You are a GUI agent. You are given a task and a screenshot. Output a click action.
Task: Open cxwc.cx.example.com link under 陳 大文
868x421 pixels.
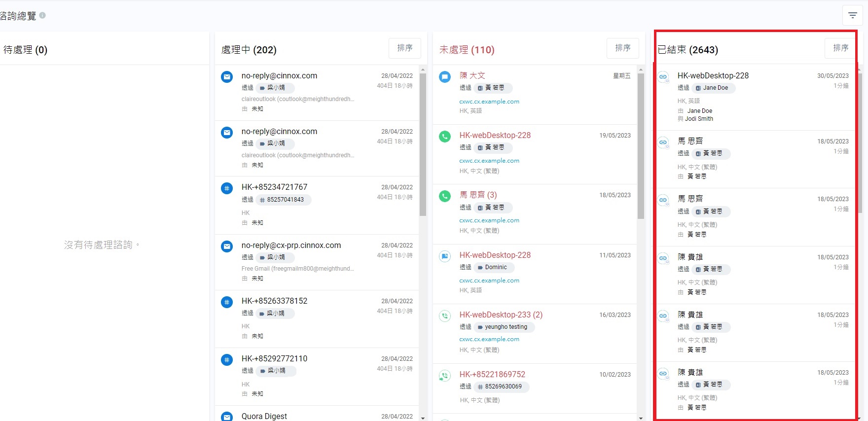489,102
